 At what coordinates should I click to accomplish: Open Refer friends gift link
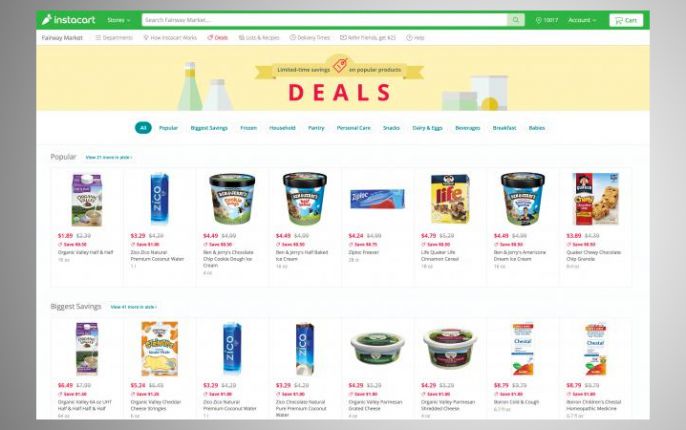pos(368,38)
